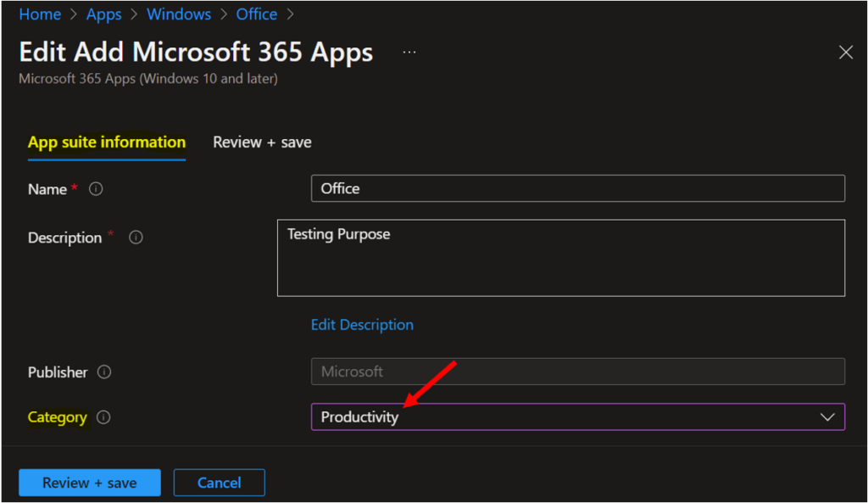
Task: Click the Name field label
Action: click(47, 189)
